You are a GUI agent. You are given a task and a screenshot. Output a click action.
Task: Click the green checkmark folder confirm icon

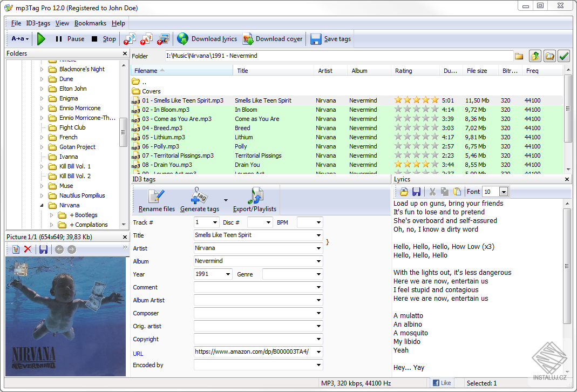pyautogui.click(x=564, y=56)
